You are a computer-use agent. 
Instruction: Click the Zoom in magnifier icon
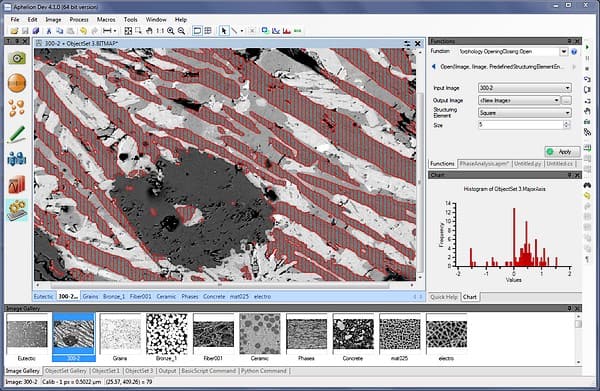pos(171,31)
